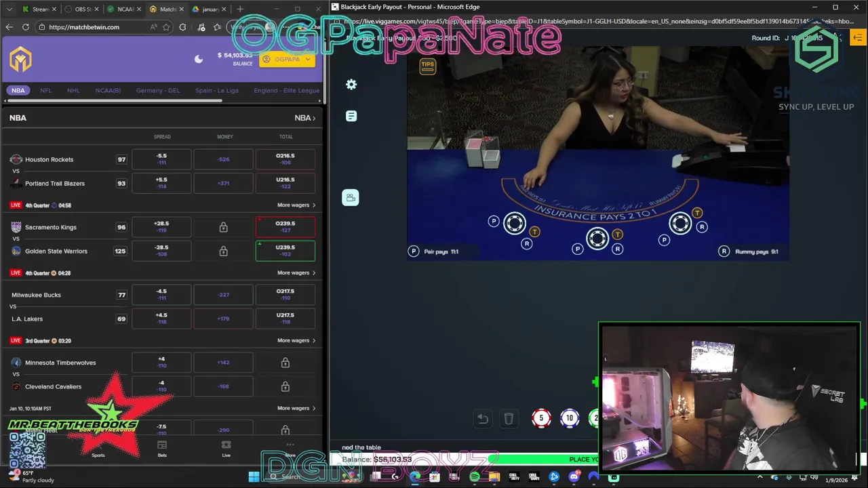Go back in Matchbetwin browser

pos(9,27)
